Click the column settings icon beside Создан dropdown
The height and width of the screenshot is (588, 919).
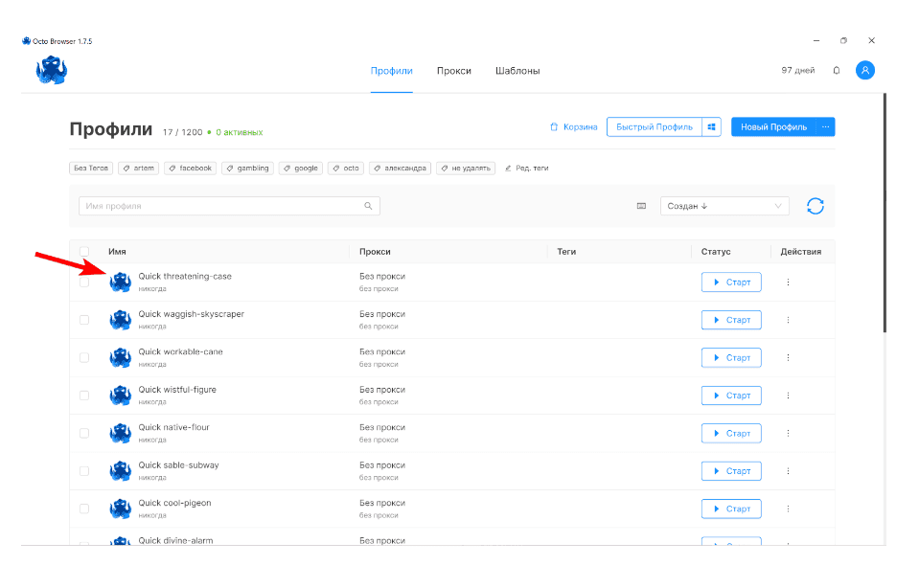point(640,205)
